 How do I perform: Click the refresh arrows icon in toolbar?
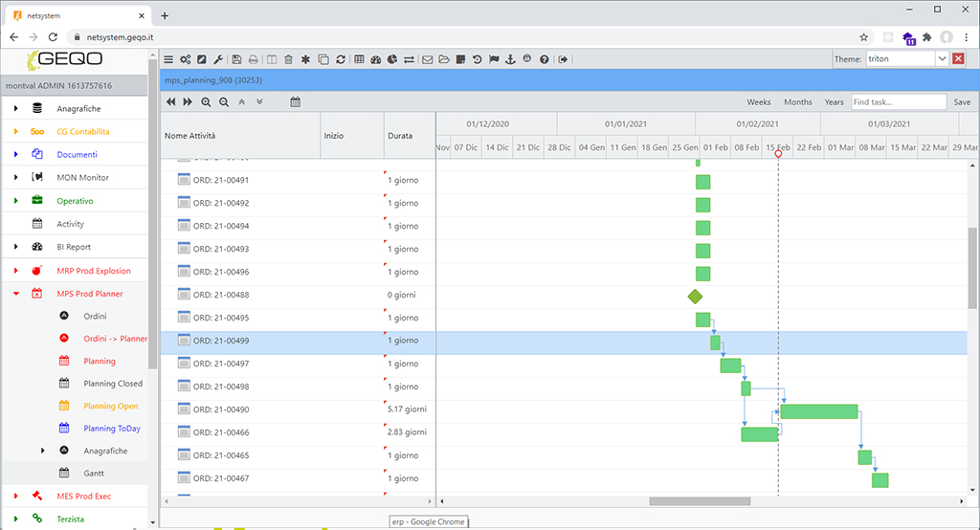pyautogui.click(x=340, y=59)
